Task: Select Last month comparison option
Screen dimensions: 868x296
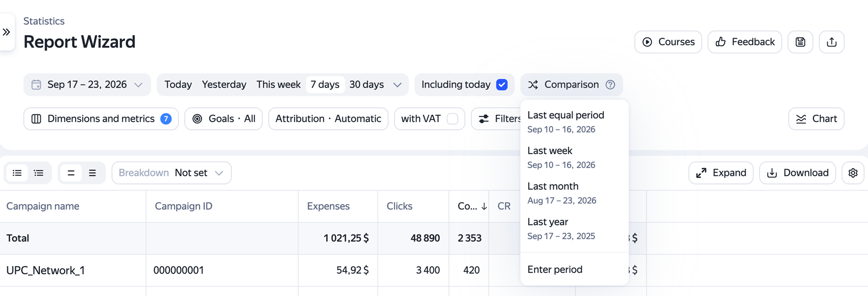Action: tap(574, 193)
